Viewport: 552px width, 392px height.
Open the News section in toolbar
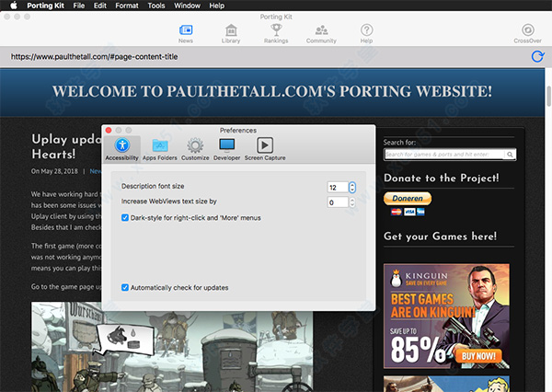point(186,33)
